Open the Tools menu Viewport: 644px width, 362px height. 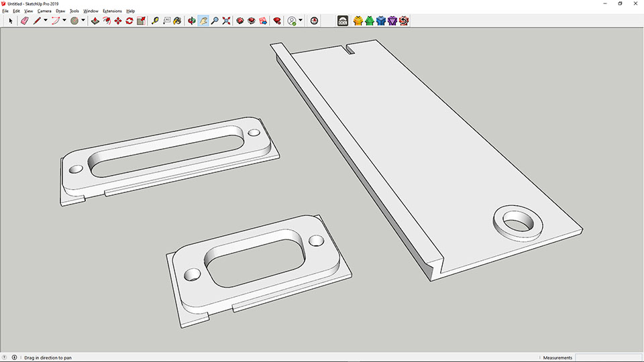[x=74, y=11]
